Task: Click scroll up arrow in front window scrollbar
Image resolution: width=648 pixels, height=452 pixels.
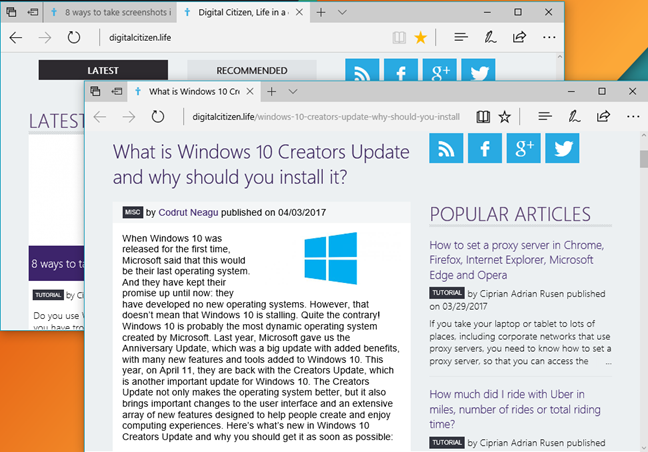Action: pyautogui.click(x=643, y=136)
